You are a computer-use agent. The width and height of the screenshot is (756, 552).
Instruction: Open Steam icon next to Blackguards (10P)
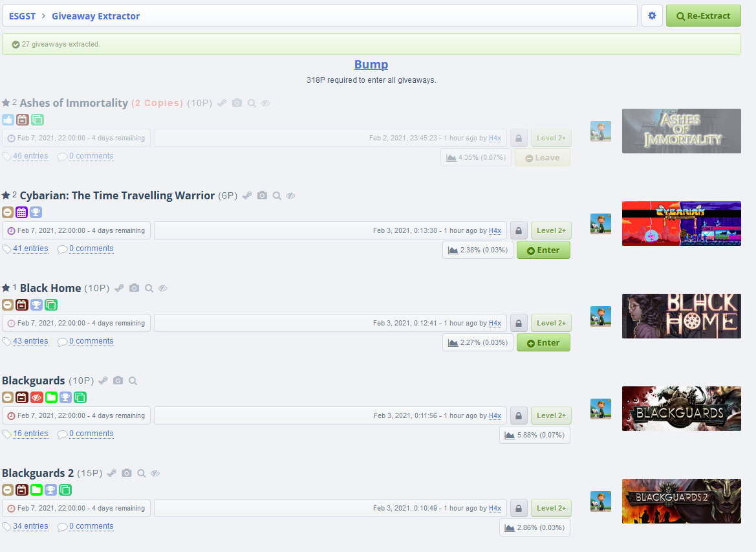tap(103, 381)
